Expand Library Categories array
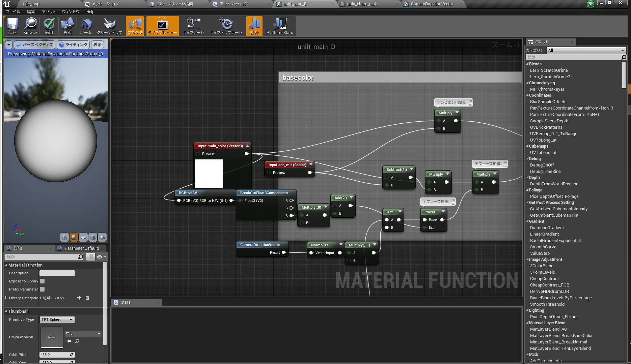The height and width of the screenshot is (364, 631). [6, 298]
